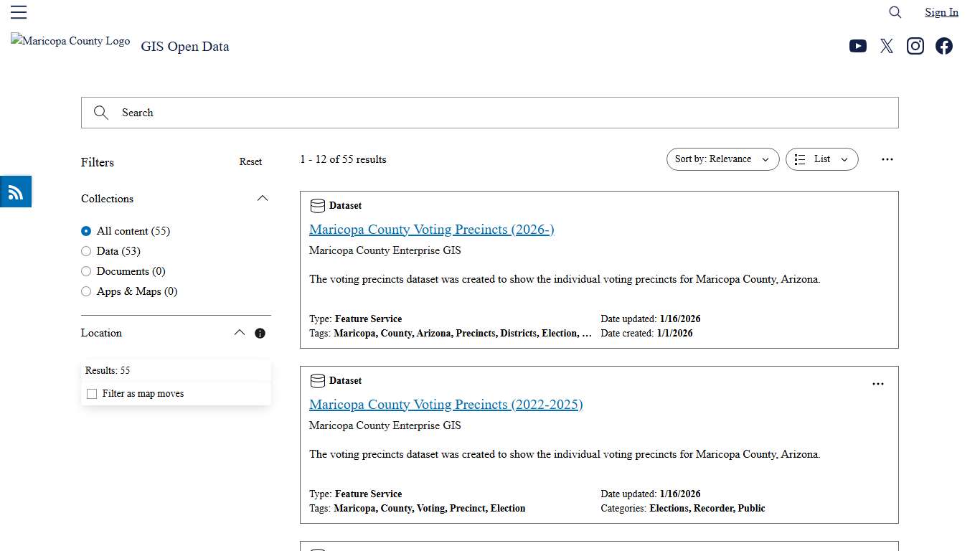This screenshot has width=980, height=551.
Task: Open the hamburger navigation menu
Action: [19, 11]
